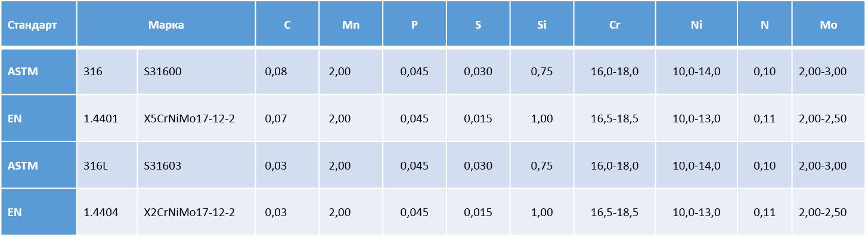Click carbon value 0,07 cell
868x237 pixels.
tap(287, 118)
